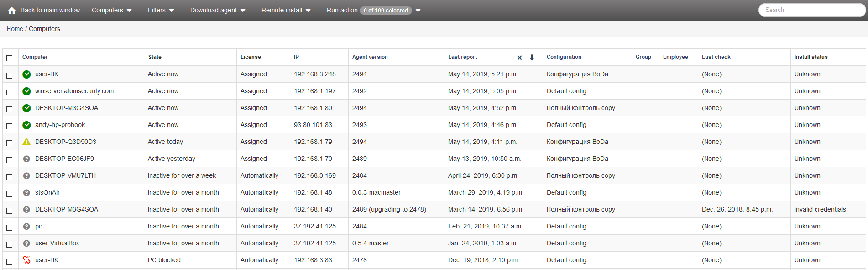This screenshot has width=868, height=270.
Task: Click the home icon in the top bar
Action: tap(12, 11)
